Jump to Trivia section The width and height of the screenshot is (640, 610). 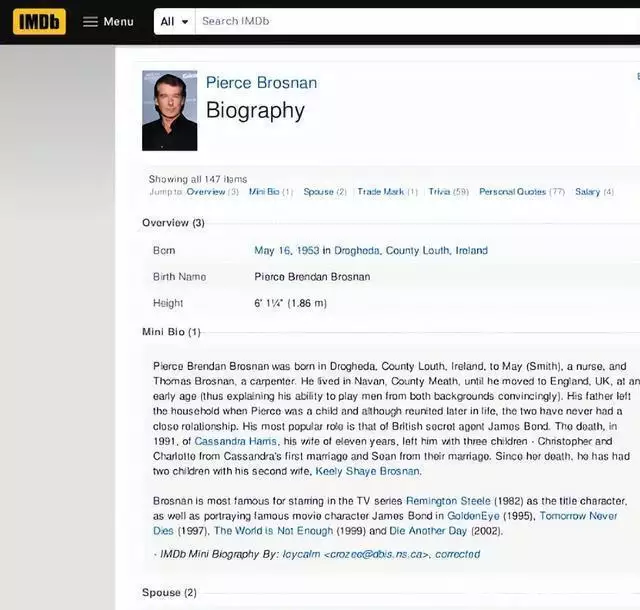pyautogui.click(x=439, y=191)
